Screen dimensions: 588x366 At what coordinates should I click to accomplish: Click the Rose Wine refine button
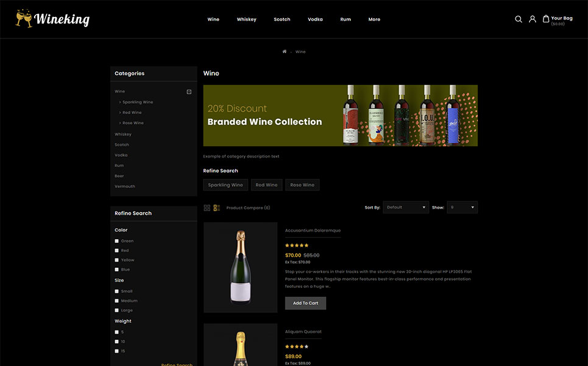click(302, 185)
